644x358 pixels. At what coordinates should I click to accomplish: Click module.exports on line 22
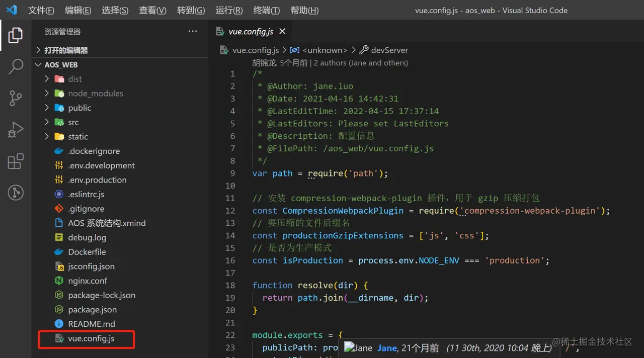click(x=288, y=335)
